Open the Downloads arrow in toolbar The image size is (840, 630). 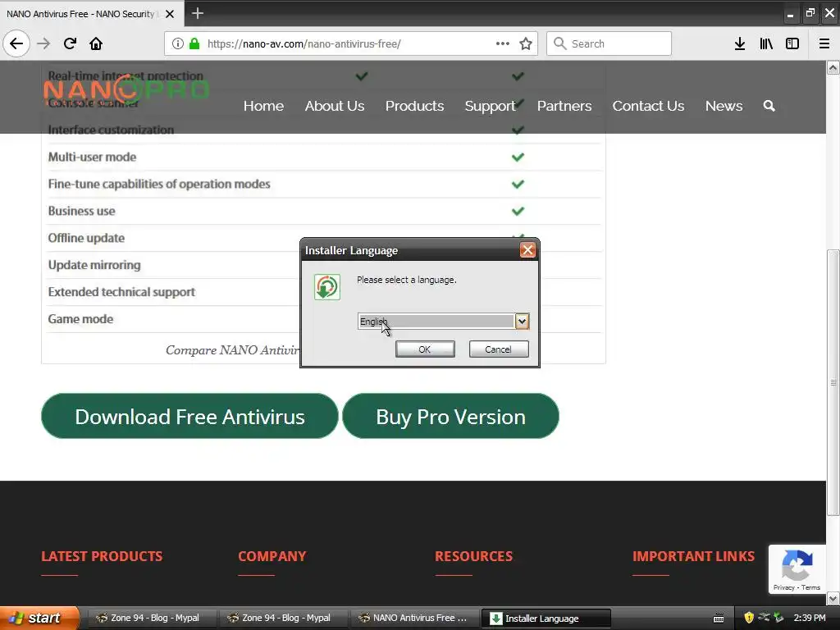[740, 43]
